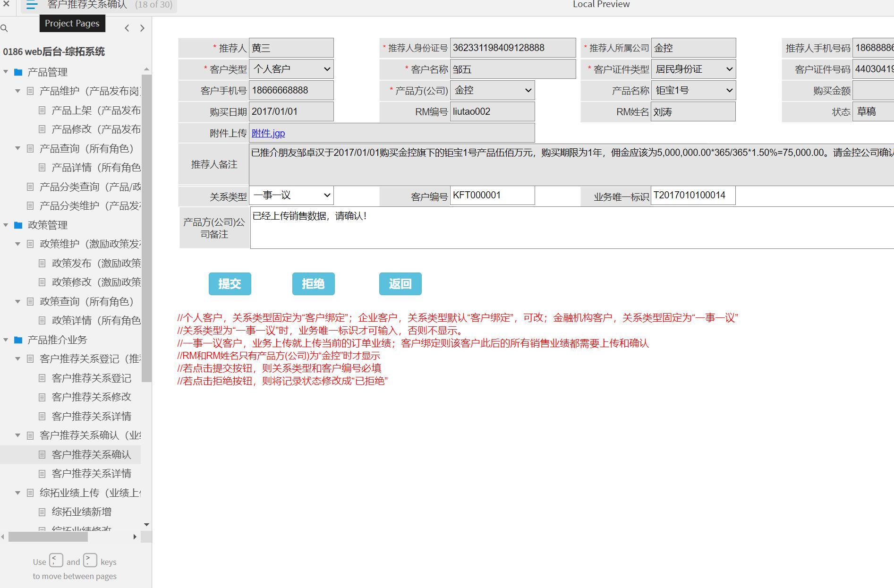Select the highlighted 客户推荐关系确认 page
894x588 pixels.
tap(92, 455)
